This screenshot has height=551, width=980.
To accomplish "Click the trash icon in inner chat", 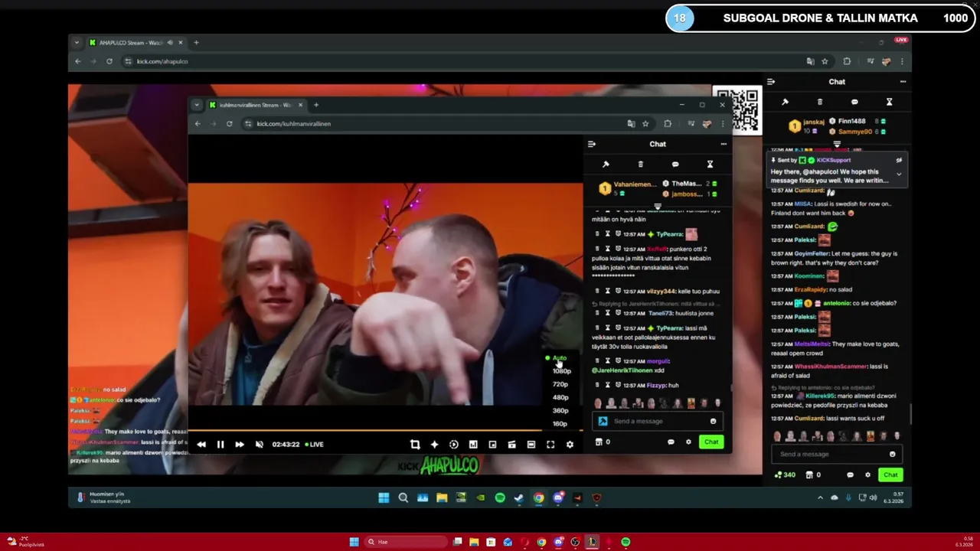I will [x=640, y=164].
